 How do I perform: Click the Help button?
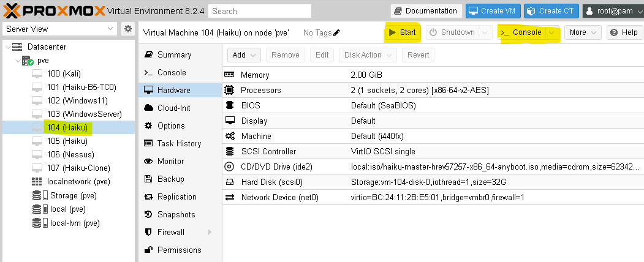[x=624, y=32]
